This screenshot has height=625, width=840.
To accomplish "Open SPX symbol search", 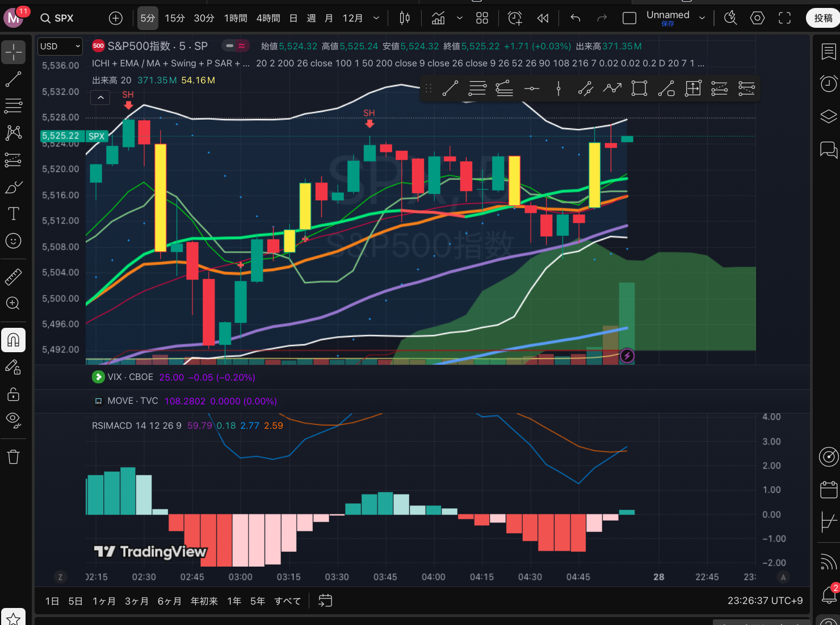I will click(x=57, y=18).
